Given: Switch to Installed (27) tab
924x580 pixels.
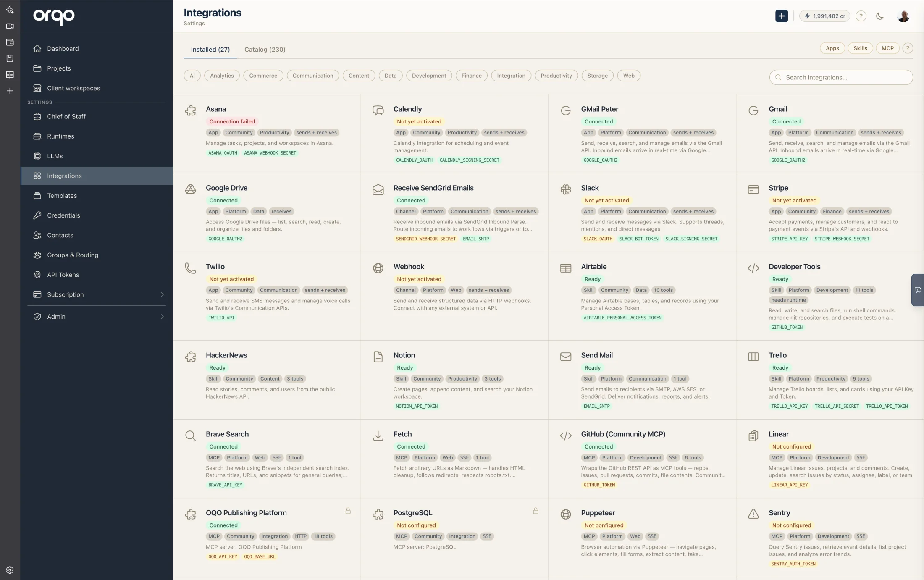Looking at the screenshot, I should click(x=210, y=49).
